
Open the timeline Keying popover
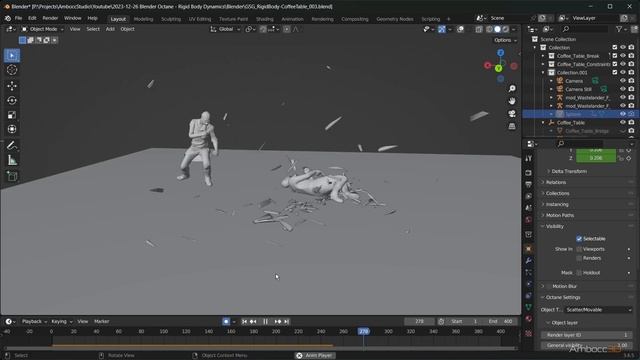(61, 322)
